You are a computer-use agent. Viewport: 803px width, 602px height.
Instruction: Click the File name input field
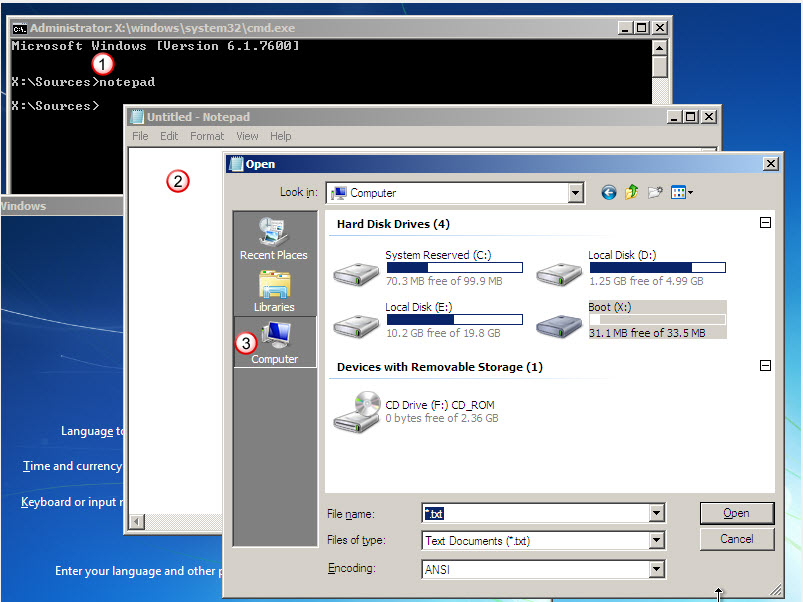(x=536, y=513)
